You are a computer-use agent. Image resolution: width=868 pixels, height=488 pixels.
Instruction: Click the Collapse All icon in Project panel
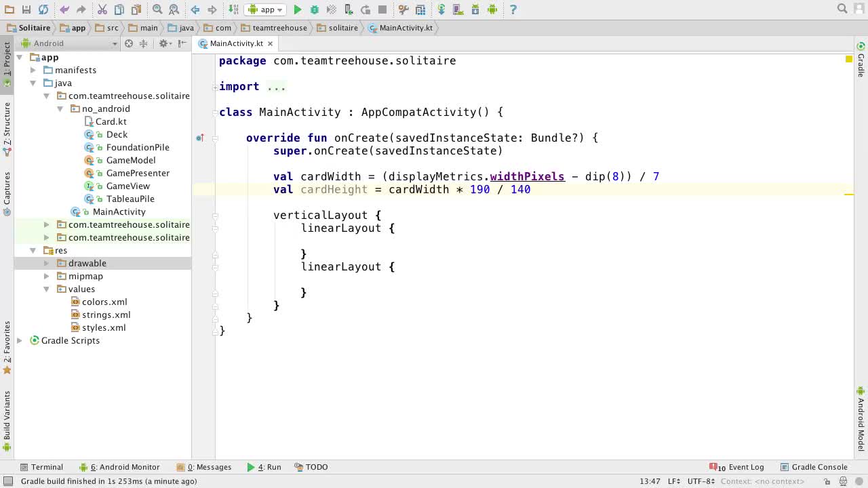[x=143, y=43]
